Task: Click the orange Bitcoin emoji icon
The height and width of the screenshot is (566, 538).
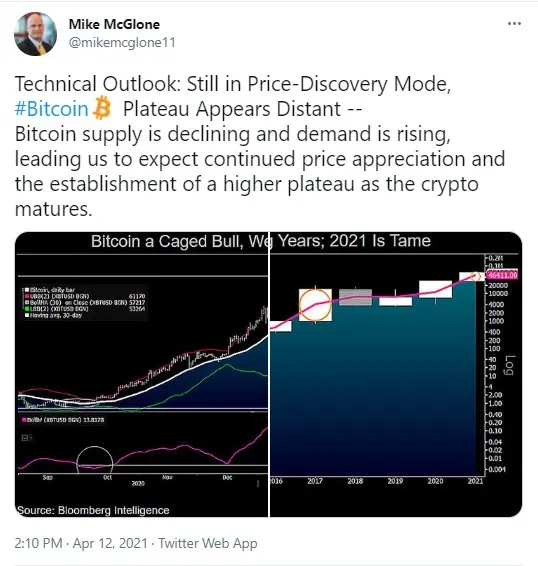Action: click(102, 108)
